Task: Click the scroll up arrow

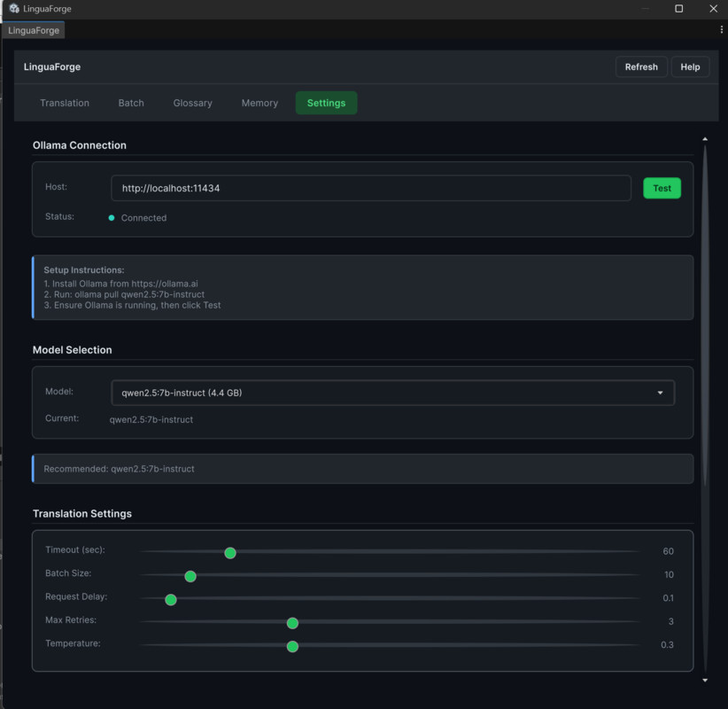Action: coord(705,139)
